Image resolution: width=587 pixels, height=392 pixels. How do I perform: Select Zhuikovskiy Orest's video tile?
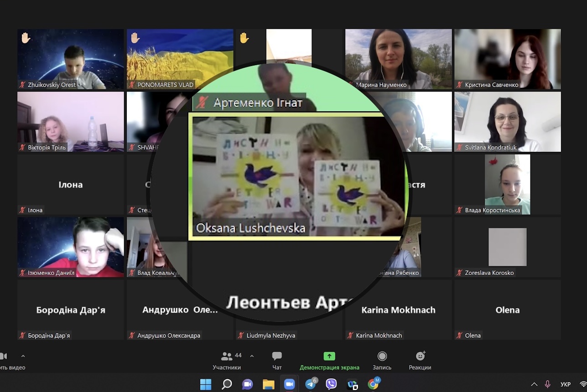(71, 59)
